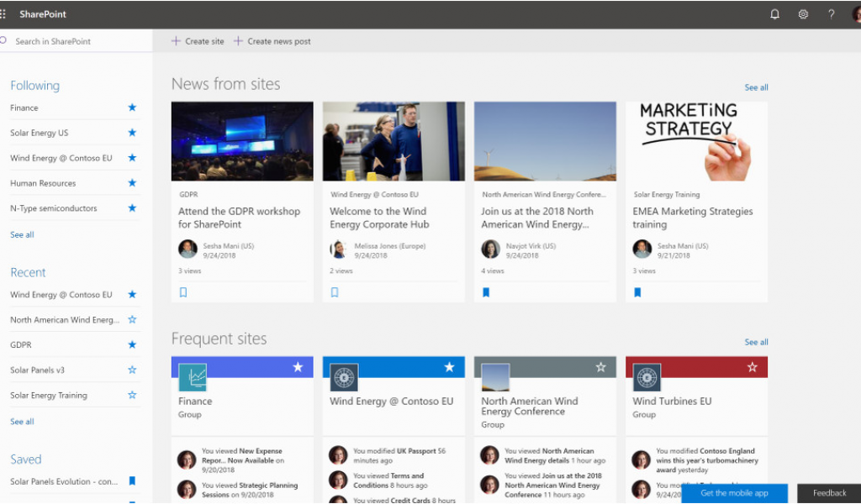Focus the Search in SharePoint field
Viewport: 861px width, 504px height.
pos(77,41)
